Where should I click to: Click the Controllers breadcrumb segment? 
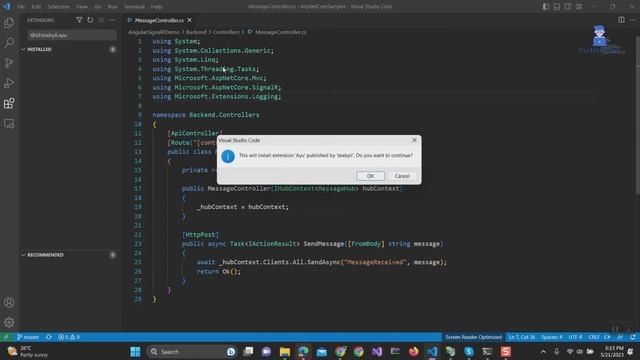[226, 32]
